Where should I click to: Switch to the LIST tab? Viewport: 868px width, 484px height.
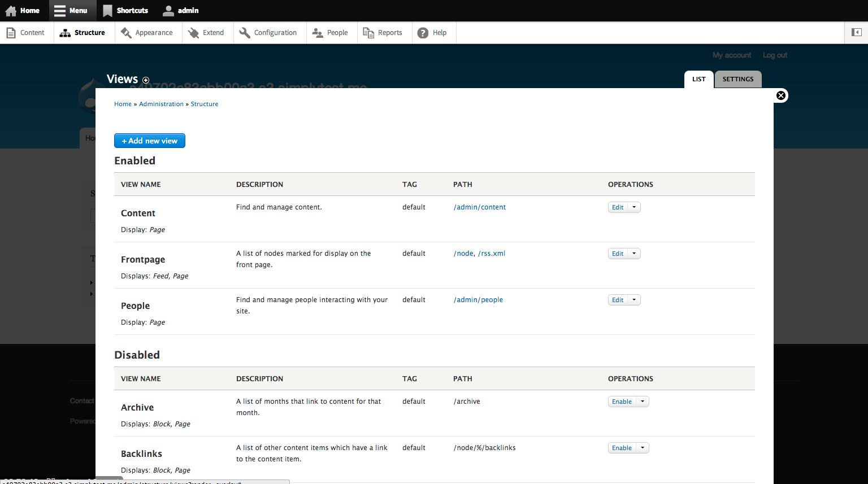click(699, 79)
